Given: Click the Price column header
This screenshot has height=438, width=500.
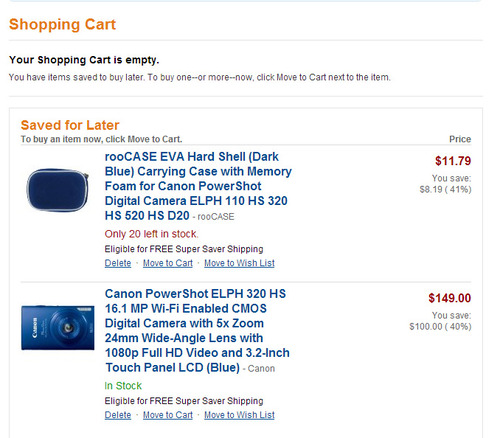Looking at the screenshot, I should (460, 139).
